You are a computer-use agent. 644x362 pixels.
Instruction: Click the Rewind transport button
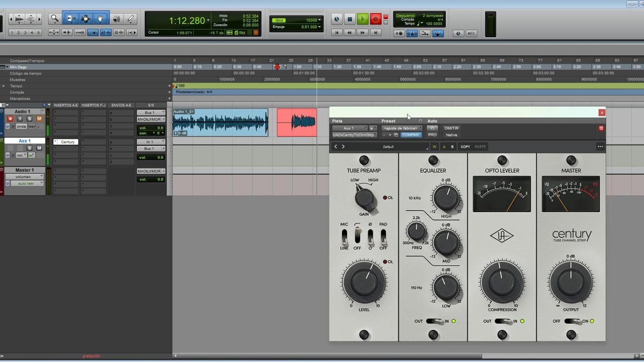point(350,33)
